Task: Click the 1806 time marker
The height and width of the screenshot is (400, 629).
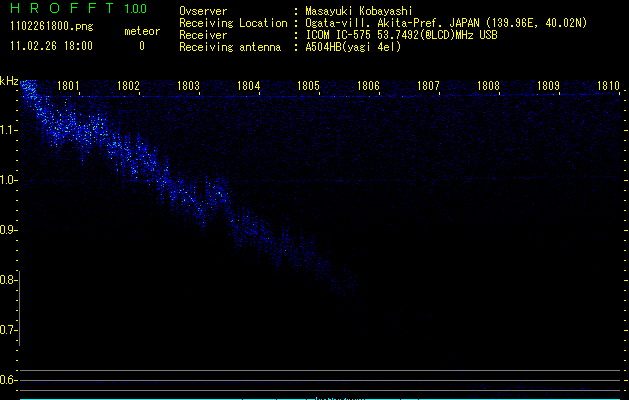Action: [x=368, y=86]
